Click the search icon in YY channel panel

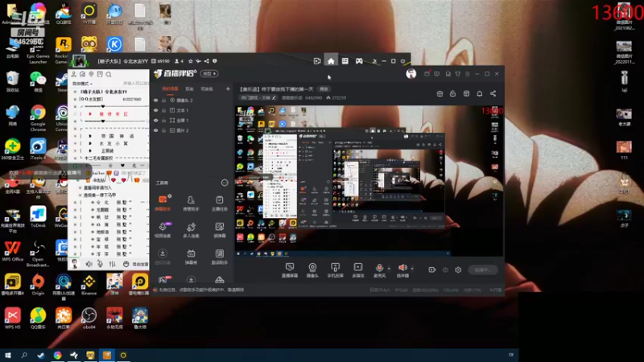pyautogui.click(x=109, y=74)
